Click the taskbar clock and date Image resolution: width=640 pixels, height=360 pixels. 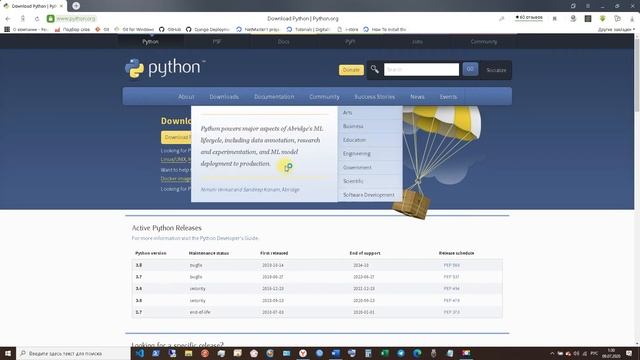(x=611, y=353)
